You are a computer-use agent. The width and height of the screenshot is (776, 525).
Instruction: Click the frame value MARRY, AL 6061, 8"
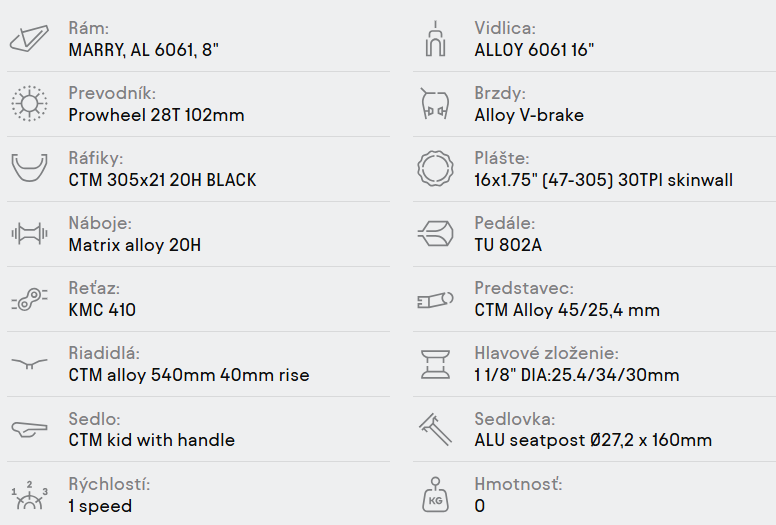pos(143,50)
